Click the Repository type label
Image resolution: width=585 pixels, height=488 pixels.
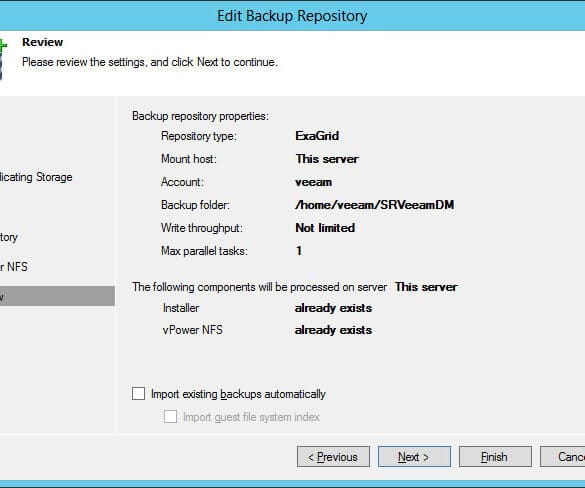pos(199,136)
